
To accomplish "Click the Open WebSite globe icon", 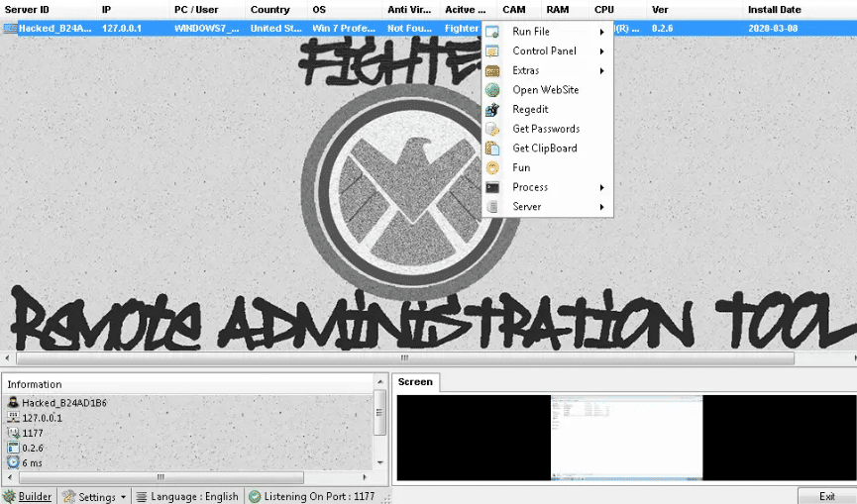I will (x=491, y=90).
